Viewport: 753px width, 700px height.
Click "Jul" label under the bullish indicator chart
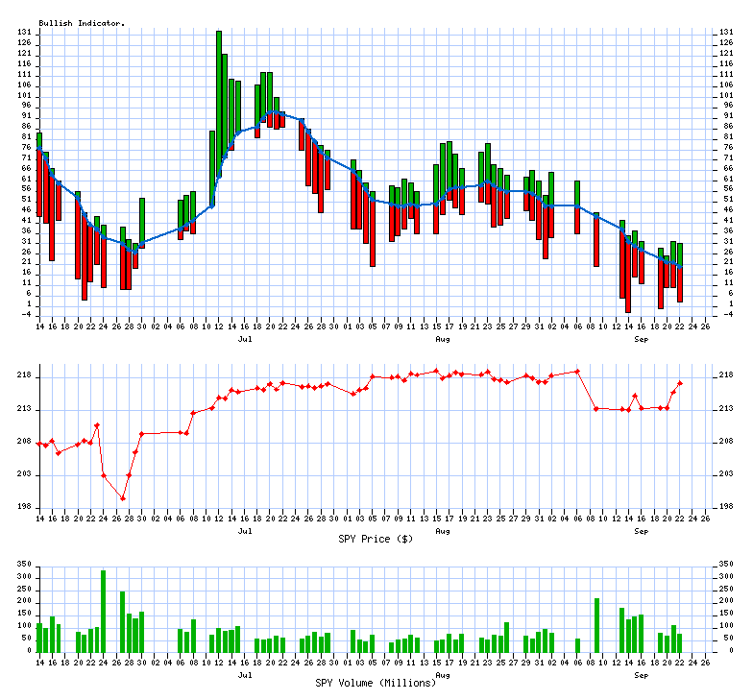pyautogui.click(x=245, y=339)
